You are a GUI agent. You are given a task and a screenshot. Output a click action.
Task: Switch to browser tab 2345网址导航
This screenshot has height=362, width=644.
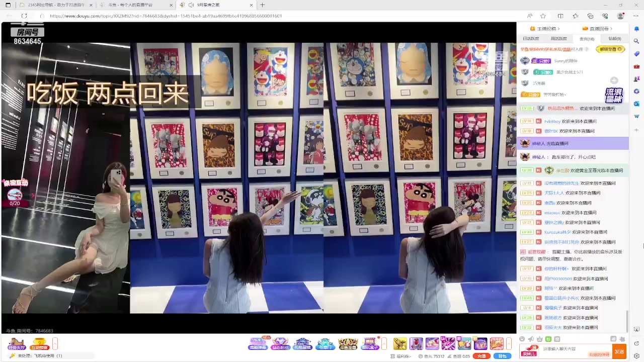(55, 5)
